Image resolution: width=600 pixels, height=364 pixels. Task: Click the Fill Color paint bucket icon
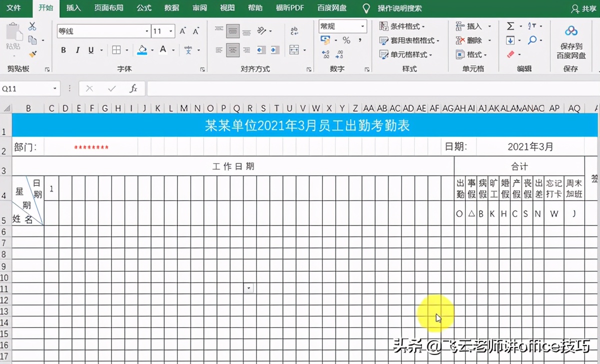143,50
